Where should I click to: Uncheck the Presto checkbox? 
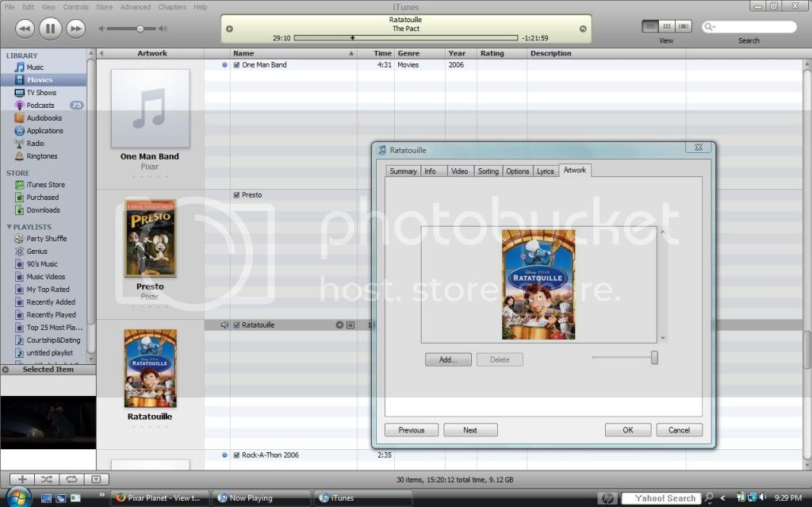(x=236, y=195)
